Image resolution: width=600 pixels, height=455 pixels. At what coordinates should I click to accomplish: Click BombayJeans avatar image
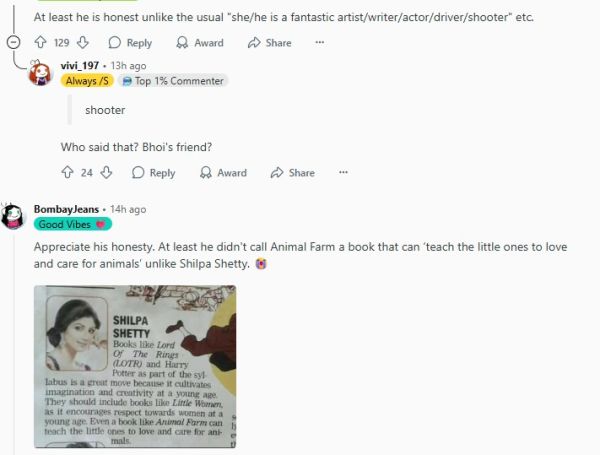click(13, 216)
